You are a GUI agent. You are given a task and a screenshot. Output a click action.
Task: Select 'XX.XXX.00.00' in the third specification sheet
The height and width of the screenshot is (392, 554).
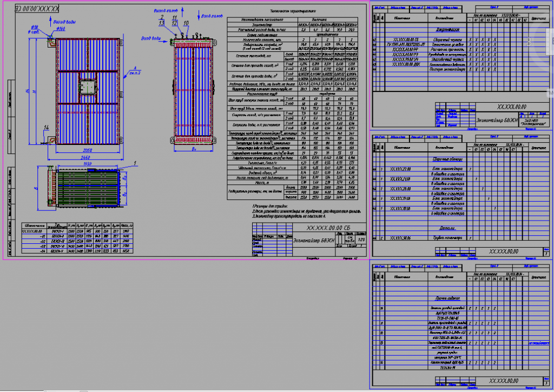coord(504,381)
